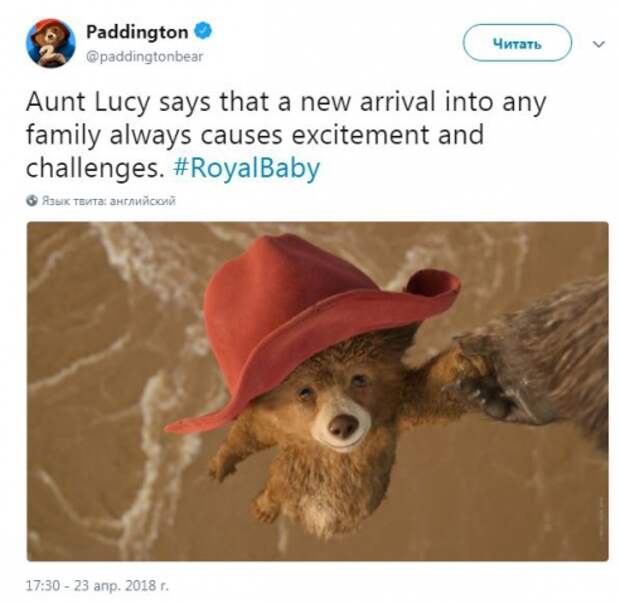This screenshot has height=604, width=620.
Task: Click the word challenges in the tweet
Action: 95,169
